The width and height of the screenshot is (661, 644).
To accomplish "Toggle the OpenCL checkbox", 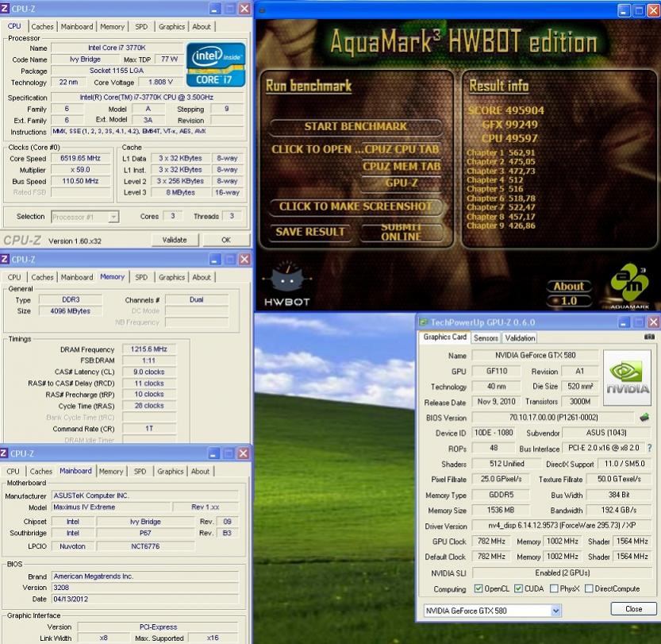I will (478, 588).
